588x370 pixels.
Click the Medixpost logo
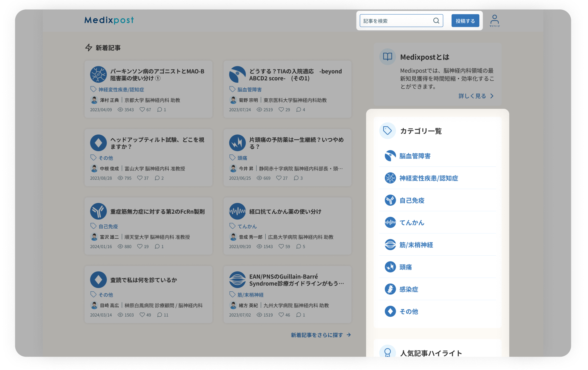point(109,20)
